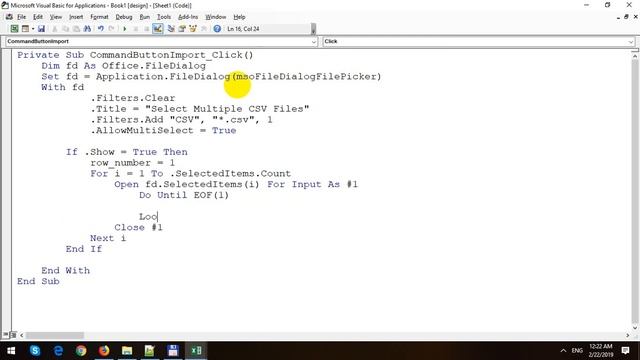Open Visual Basic Help question mark icon
Image resolution: width=640 pixels, height=360 pixels.
(217, 29)
